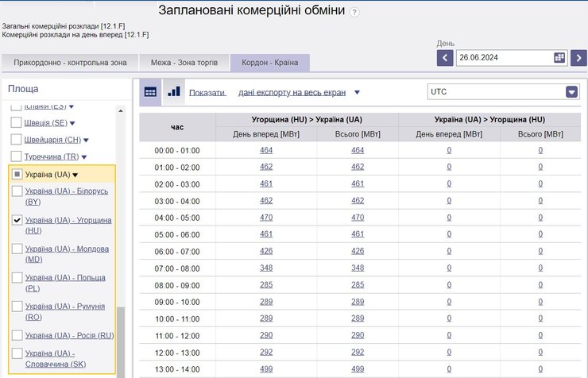This screenshot has height=378, width=588.
Task: Open День вперед value 285 for 08:00 - 09:00
Action: (x=266, y=285)
